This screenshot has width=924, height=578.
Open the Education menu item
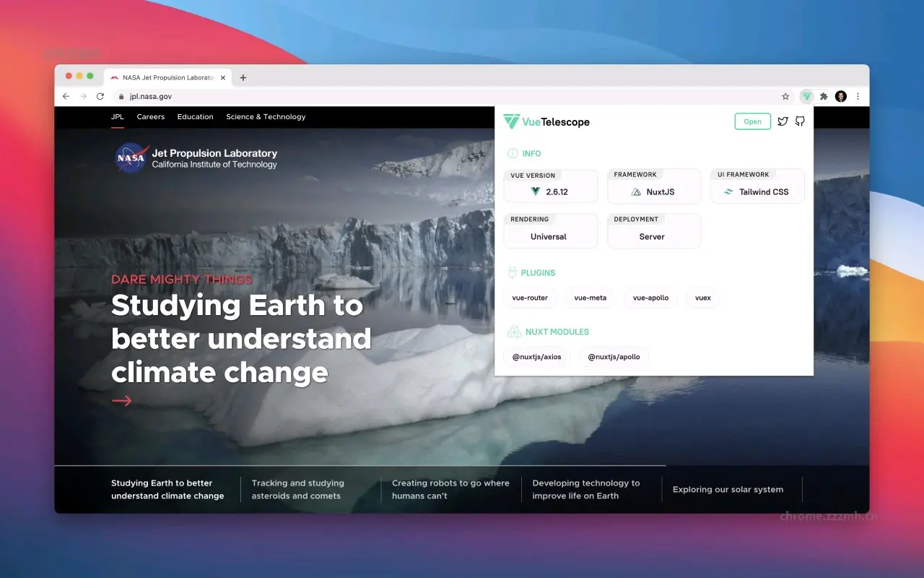pyautogui.click(x=195, y=116)
